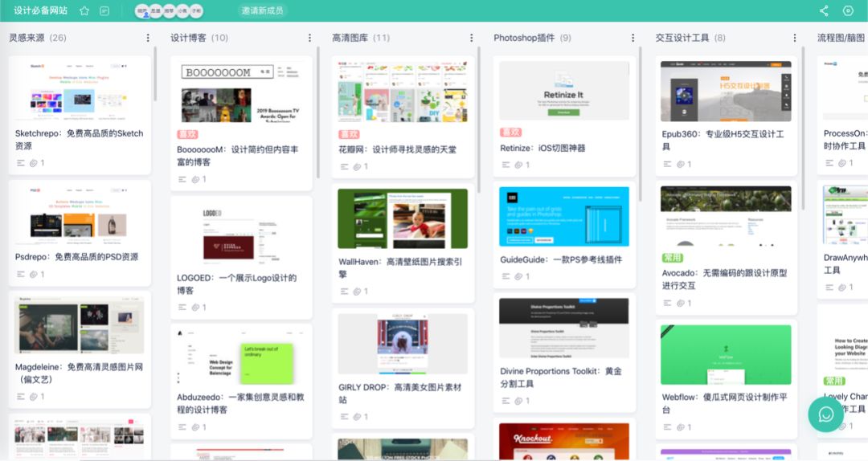Open the Knockout card preview image
The height and width of the screenshot is (461, 868).
tap(564, 441)
